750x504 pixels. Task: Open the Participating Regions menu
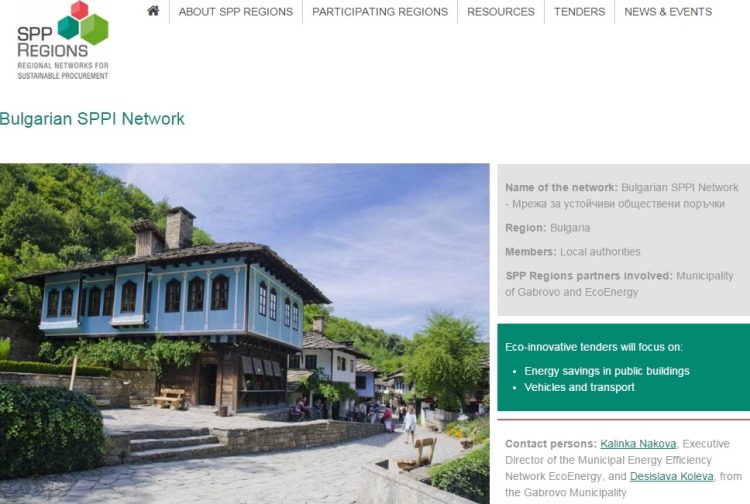tap(380, 11)
